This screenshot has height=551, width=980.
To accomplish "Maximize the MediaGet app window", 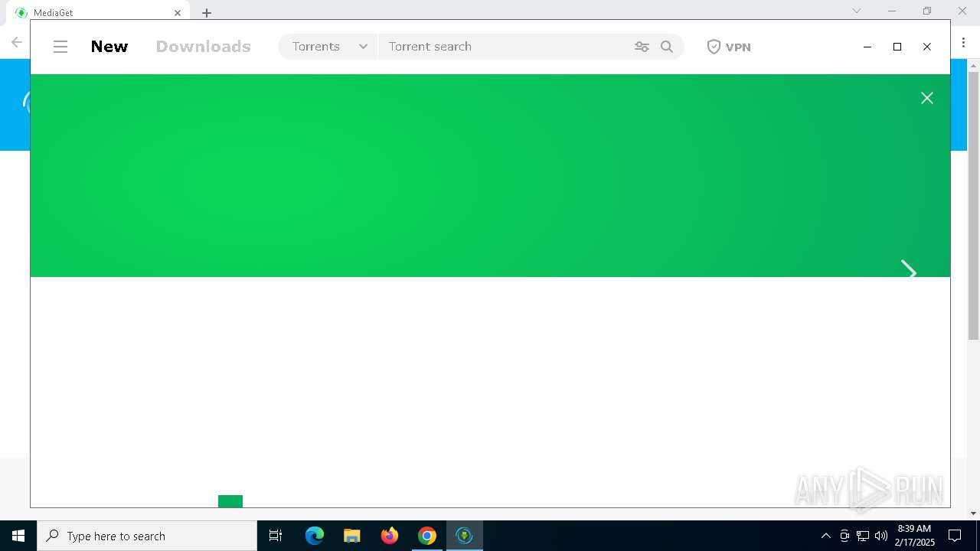I will point(897,47).
